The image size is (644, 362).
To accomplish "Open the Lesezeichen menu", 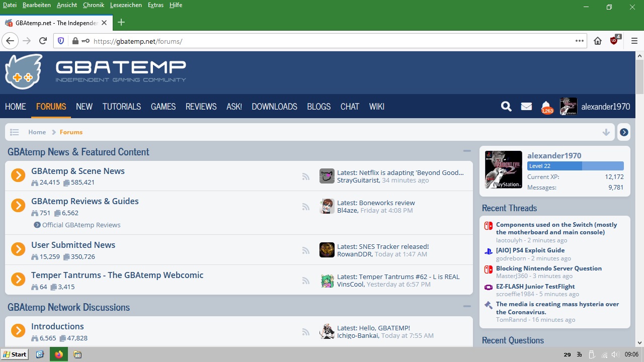I will pos(126,5).
